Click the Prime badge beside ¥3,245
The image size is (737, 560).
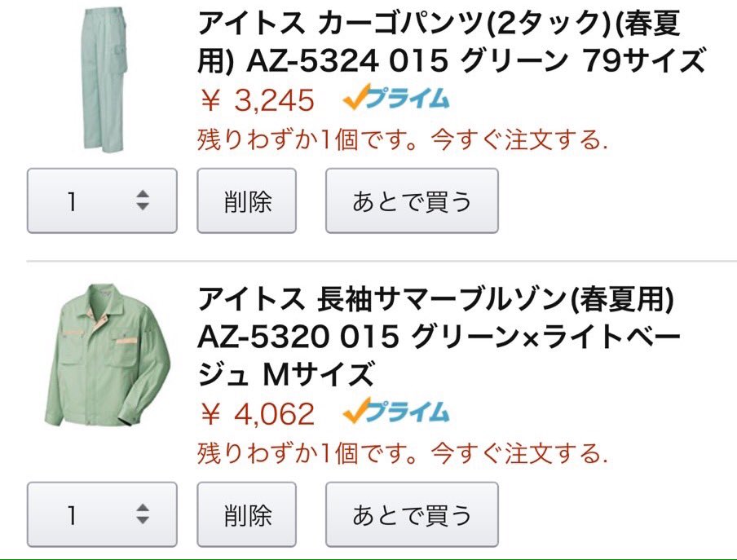[x=396, y=97]
